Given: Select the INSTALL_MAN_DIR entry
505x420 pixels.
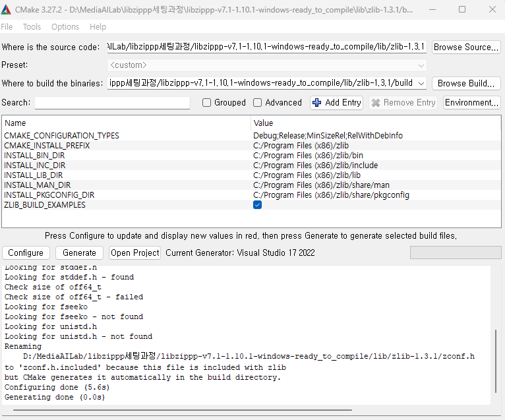Looking at the screenshot, I should 38,185.
